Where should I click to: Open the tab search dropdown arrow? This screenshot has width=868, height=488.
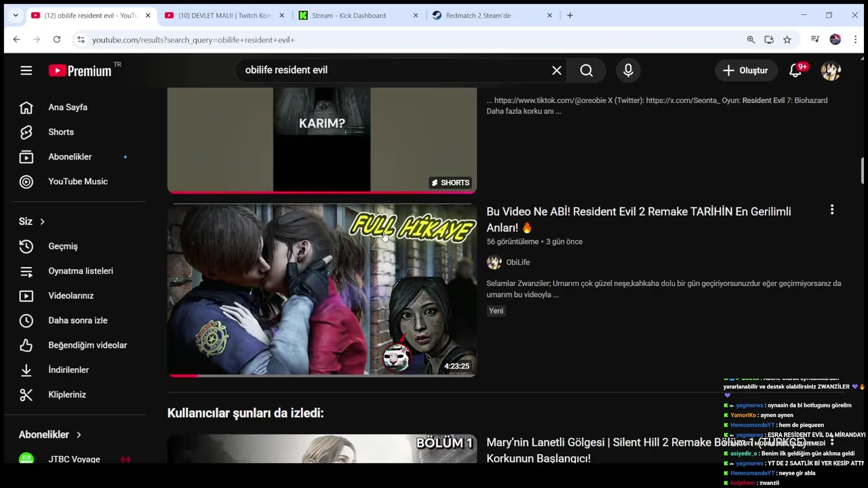coord(15,15)
